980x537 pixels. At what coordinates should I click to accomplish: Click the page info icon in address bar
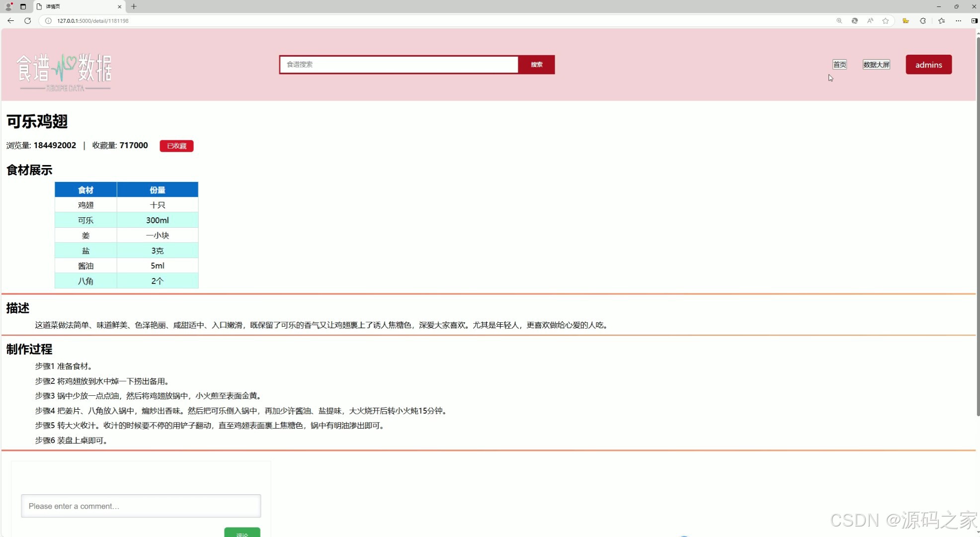click(x=47, y=21)
